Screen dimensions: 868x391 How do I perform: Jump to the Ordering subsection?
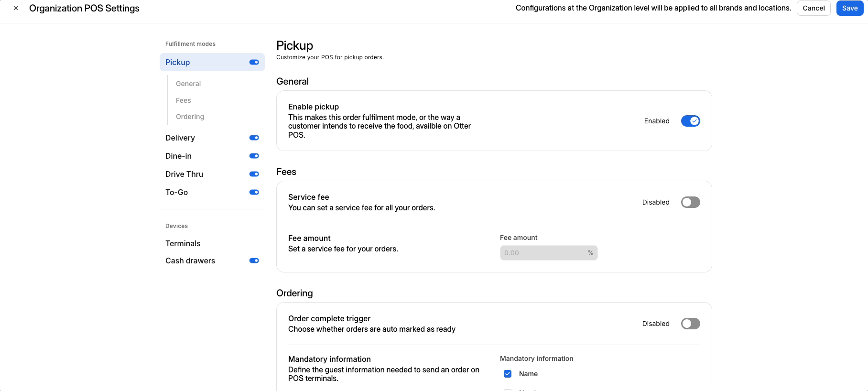pos(190,117)
